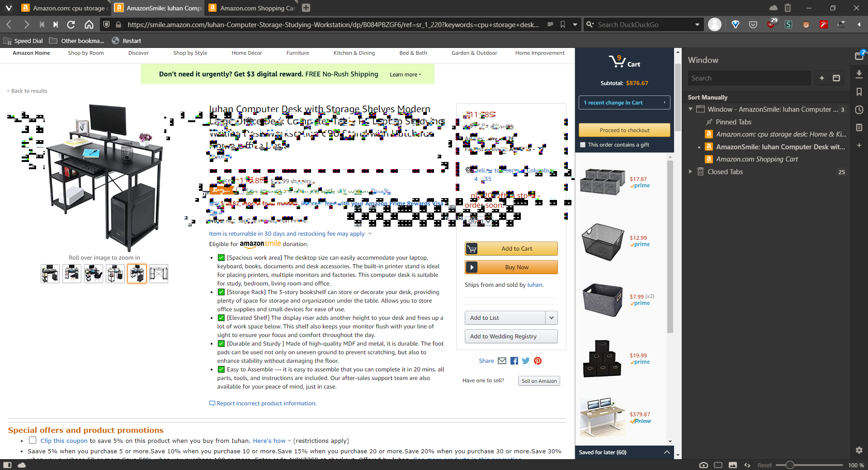Go to the home page
Image resolution: width=868 pixels, height=470 pixels.
89,24
